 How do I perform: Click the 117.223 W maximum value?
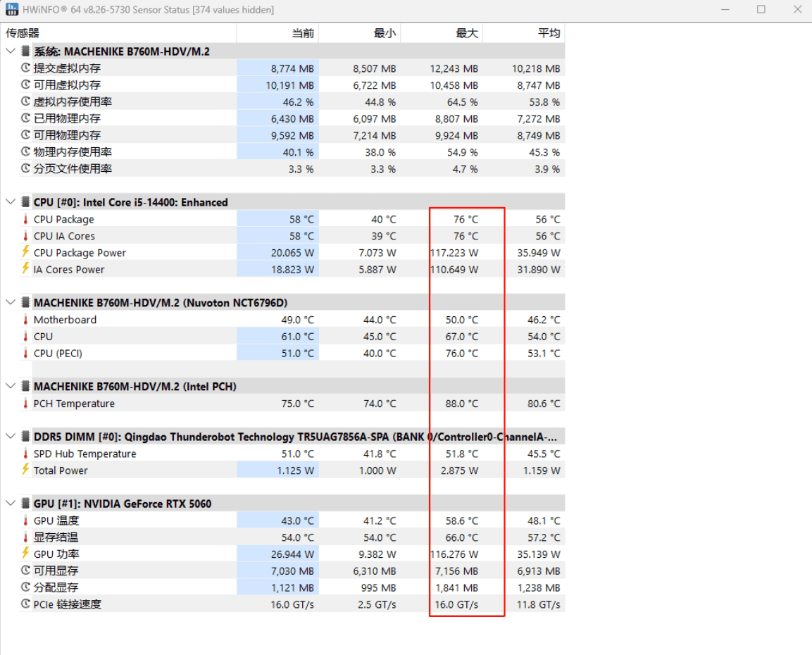tap(454, 253)
